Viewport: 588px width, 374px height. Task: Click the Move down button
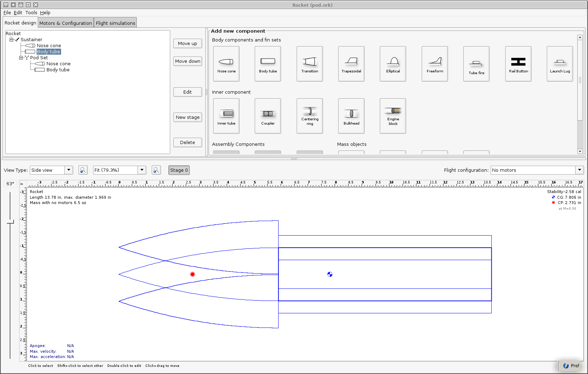pyautogui.click(x=188, y=61)
